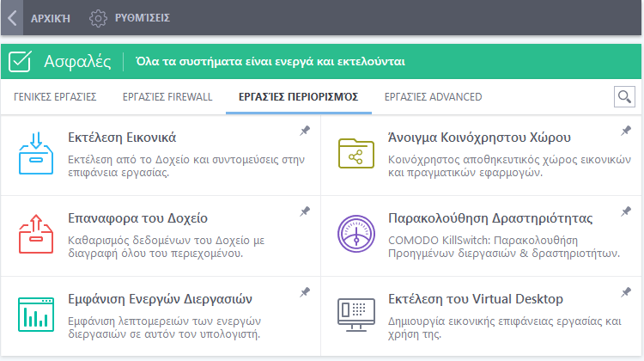The height and width of the screenshot is (361, 644).
Task: Open the task search magnifier button
Action: coord(624,97)
